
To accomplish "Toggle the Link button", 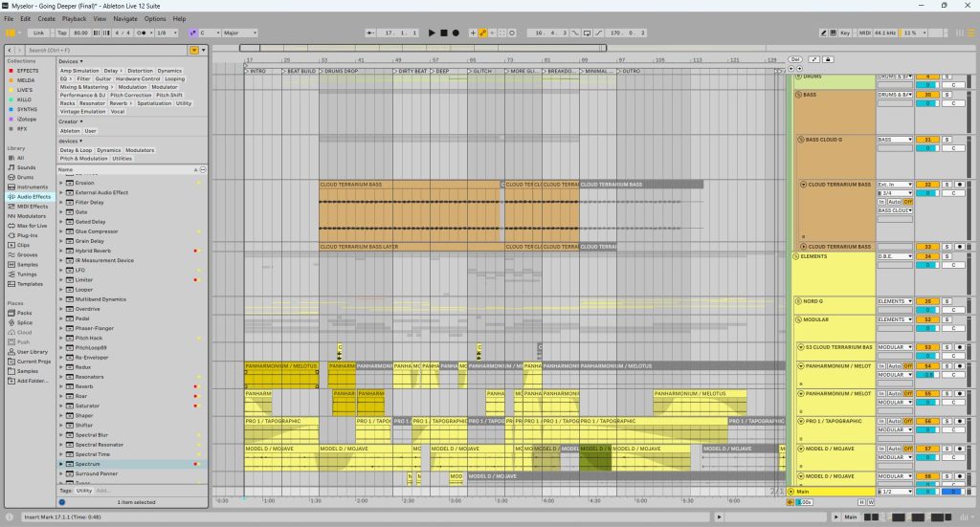I will point(38,33).
